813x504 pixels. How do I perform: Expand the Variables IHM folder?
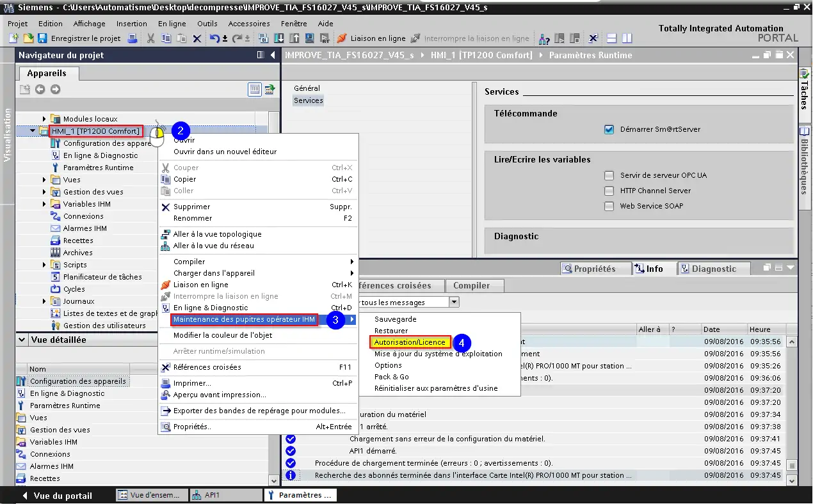44,204
